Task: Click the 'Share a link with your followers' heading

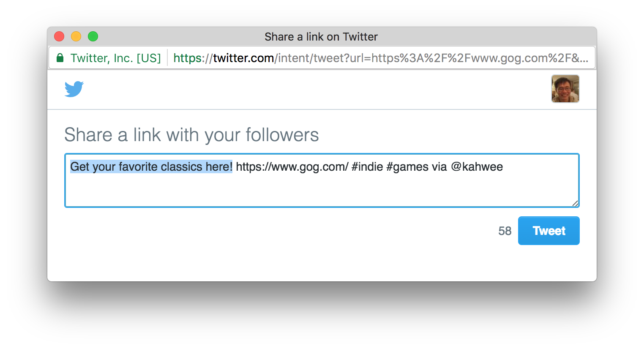Action: point(191,135)
